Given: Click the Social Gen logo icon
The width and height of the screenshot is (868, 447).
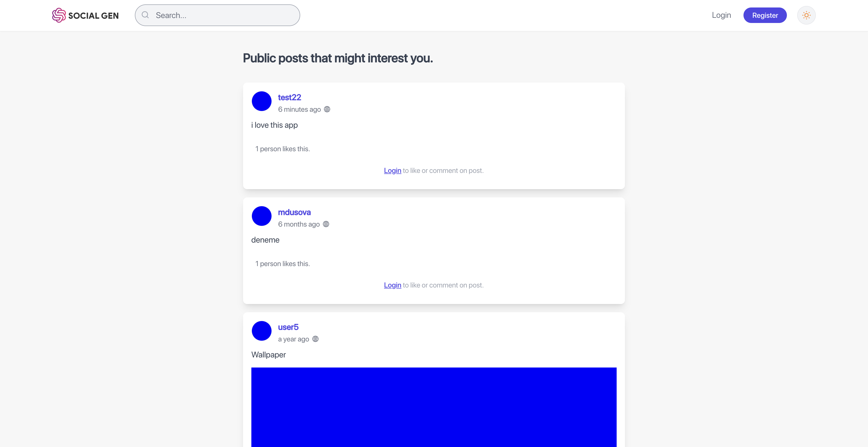Looking at the screenshot, I should (59, 15).
